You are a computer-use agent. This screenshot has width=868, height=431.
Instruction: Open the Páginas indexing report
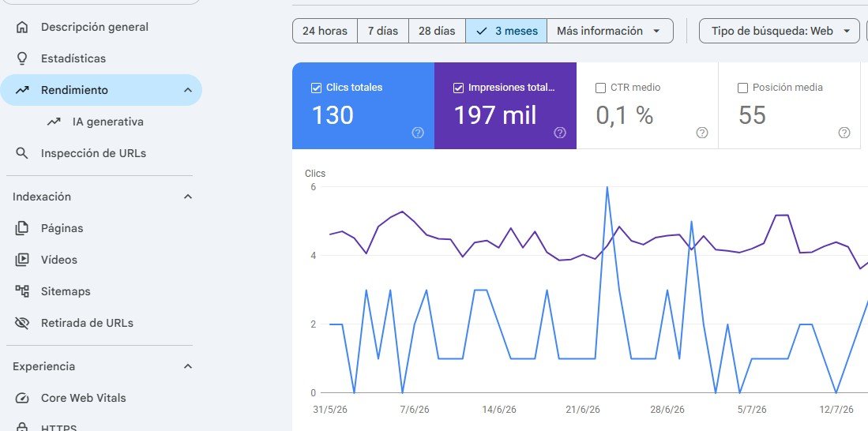coord(62,228)
